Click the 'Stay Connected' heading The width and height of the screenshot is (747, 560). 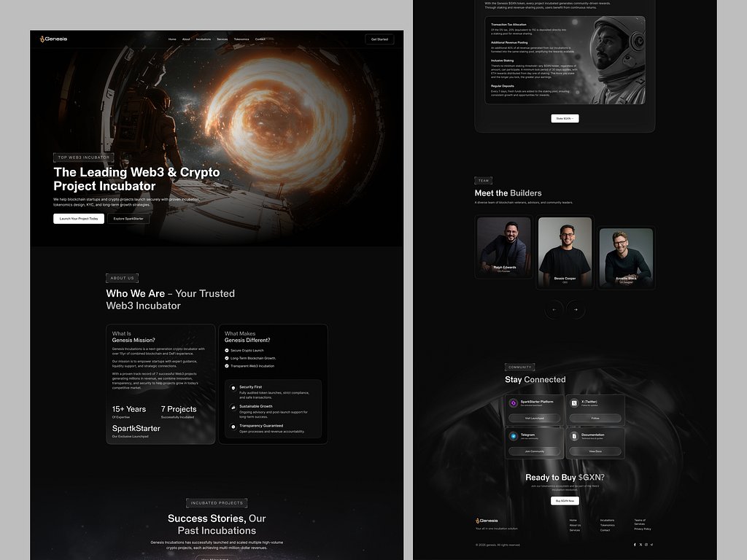535,379
